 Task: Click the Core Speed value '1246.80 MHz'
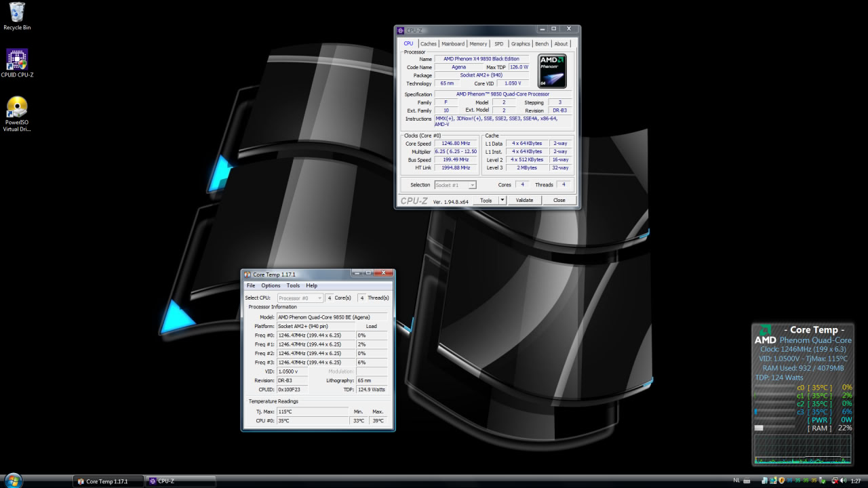pyautogui.click(x=455, y=144)
